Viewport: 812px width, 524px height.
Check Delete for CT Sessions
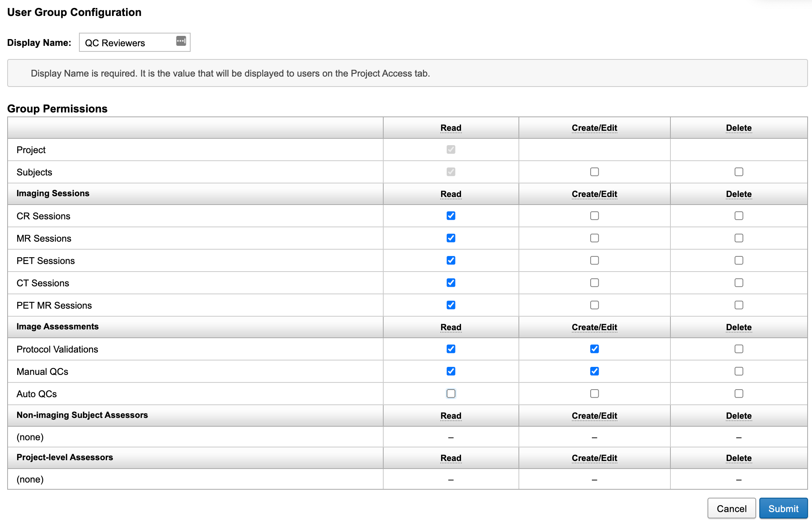[x=739, y=283]
